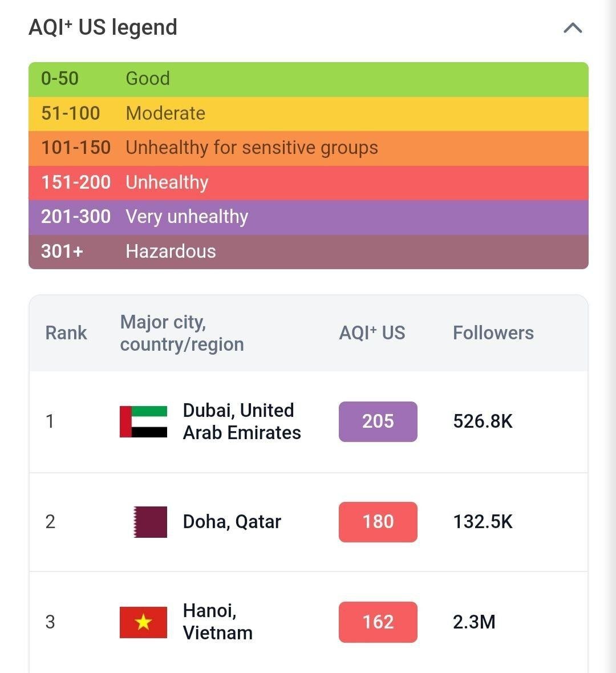
Task: Open the Hanoi, Vietnam city link
Action: click(217, 622)
